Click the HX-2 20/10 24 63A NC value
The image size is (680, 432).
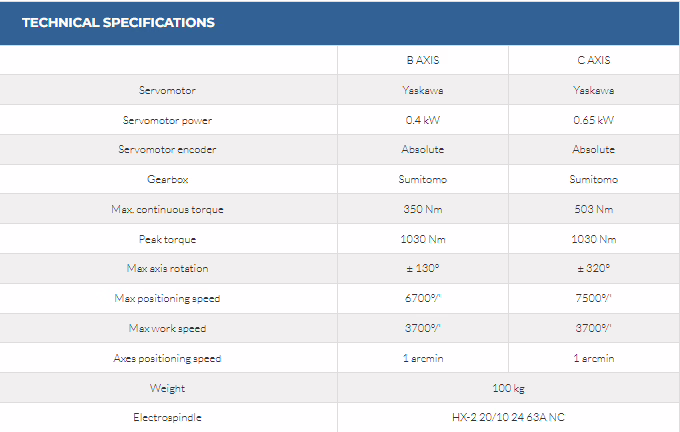[x=508, y=417]
